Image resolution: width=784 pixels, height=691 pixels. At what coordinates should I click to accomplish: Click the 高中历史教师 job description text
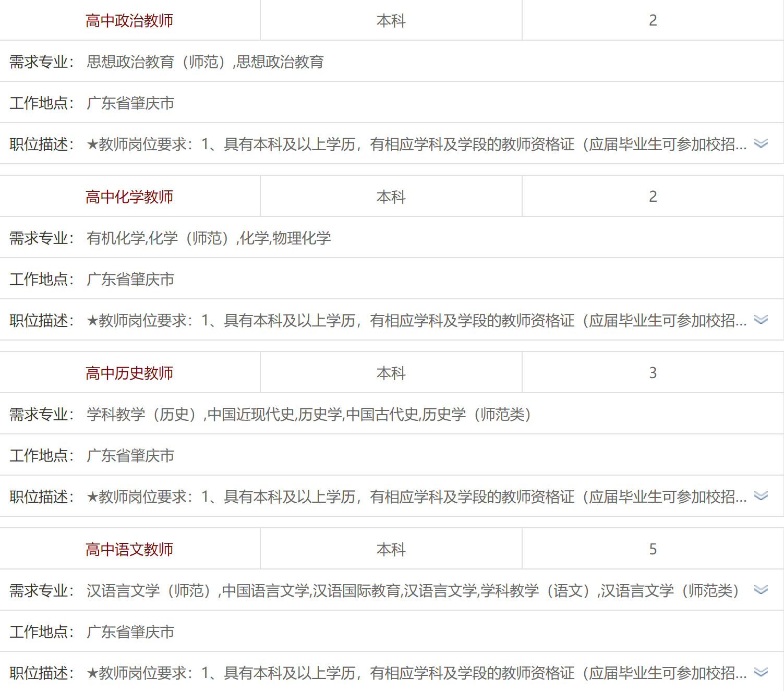click(416, 496)
